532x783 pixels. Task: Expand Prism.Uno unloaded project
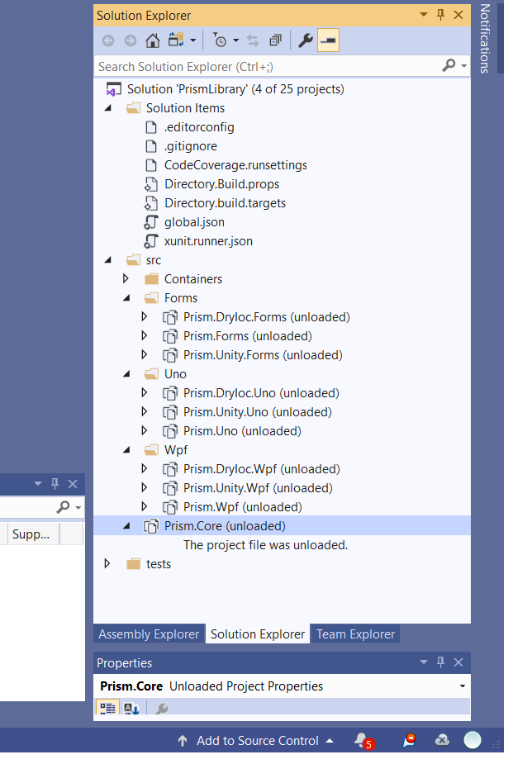click(145, 430)
